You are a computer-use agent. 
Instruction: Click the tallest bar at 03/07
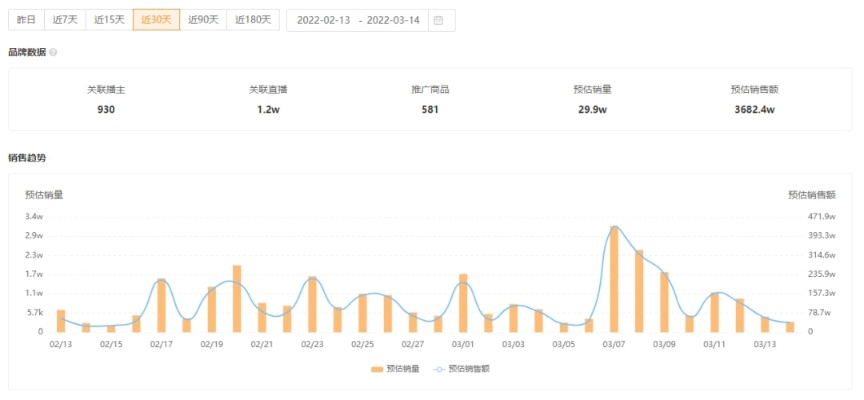point(614,280)
